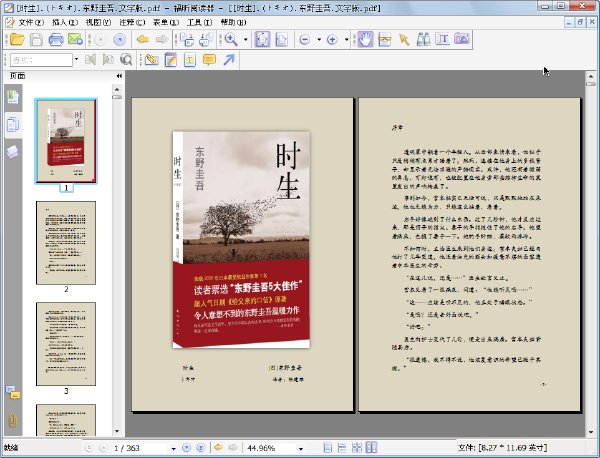Open the 44.96% zoom level dropdown
This screenshot has width=600, height=458.
tap(301, 448)
